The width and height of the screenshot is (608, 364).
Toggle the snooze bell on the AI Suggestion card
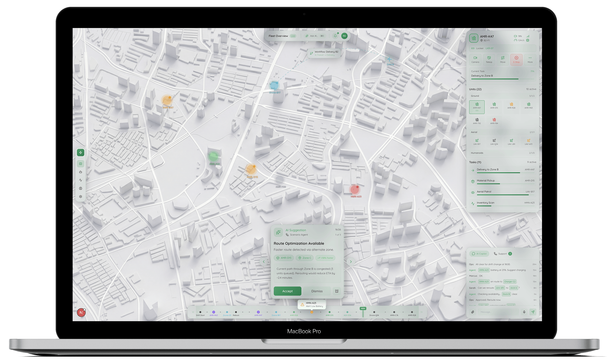point(337,291)
